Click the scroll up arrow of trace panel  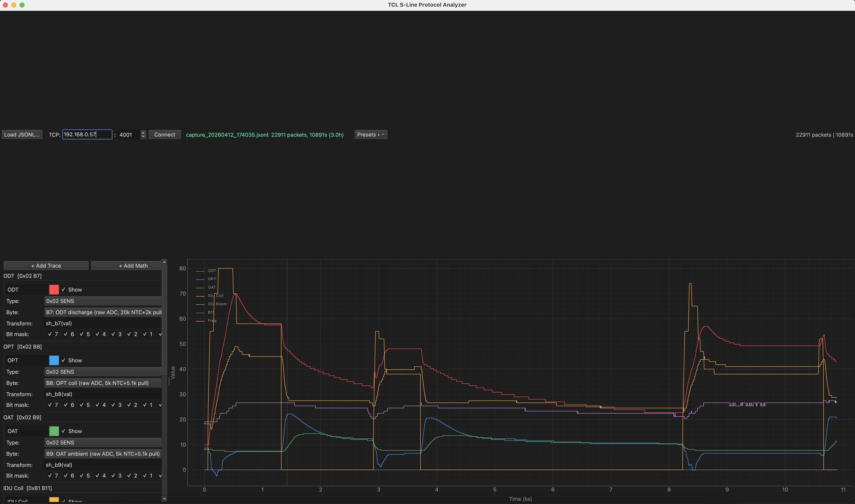(164, 262)
